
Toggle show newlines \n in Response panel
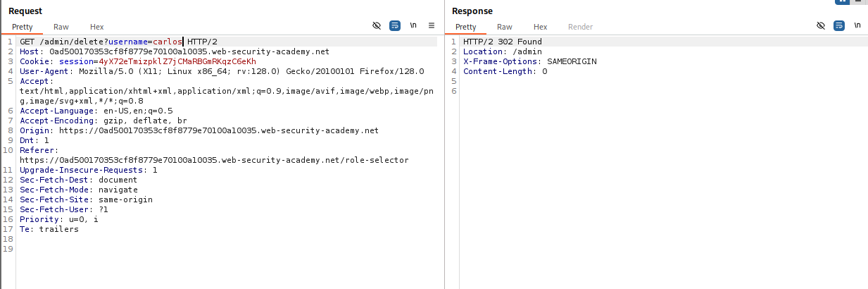click(857, 25)
